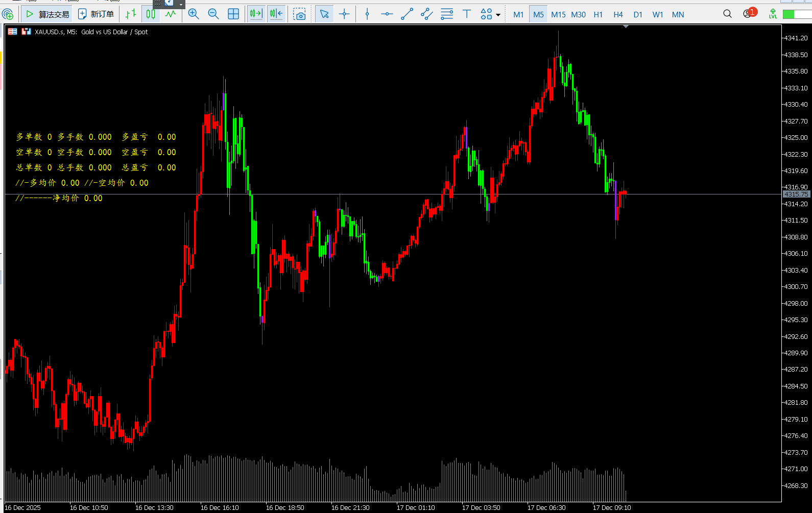This screenshot has height=513, width=812.
Task: Expand the shapes objects dropdown arrow
Action: (x=498, y=15)
